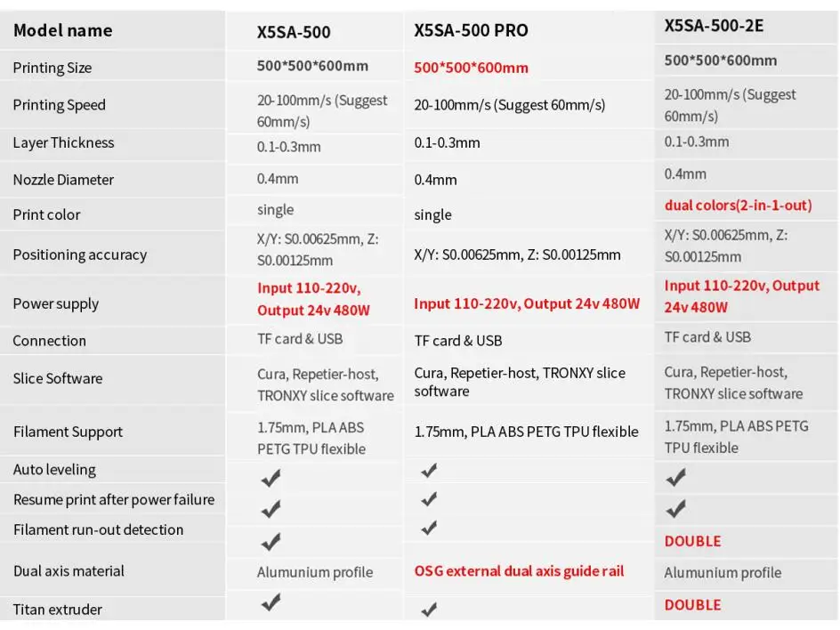The image size is (840, 630).
Task: Click the red 500*500*600mm printing size
Action: (x=471, y=68)
